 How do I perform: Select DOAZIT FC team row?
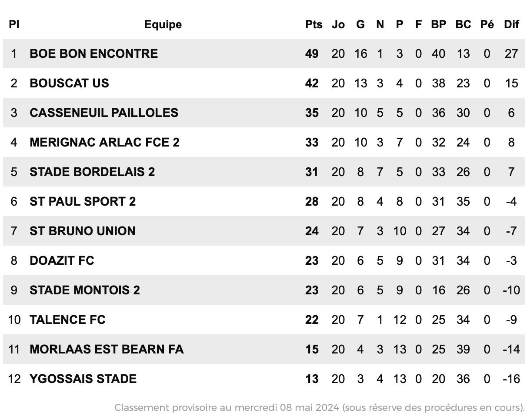(x=263, y=260)
